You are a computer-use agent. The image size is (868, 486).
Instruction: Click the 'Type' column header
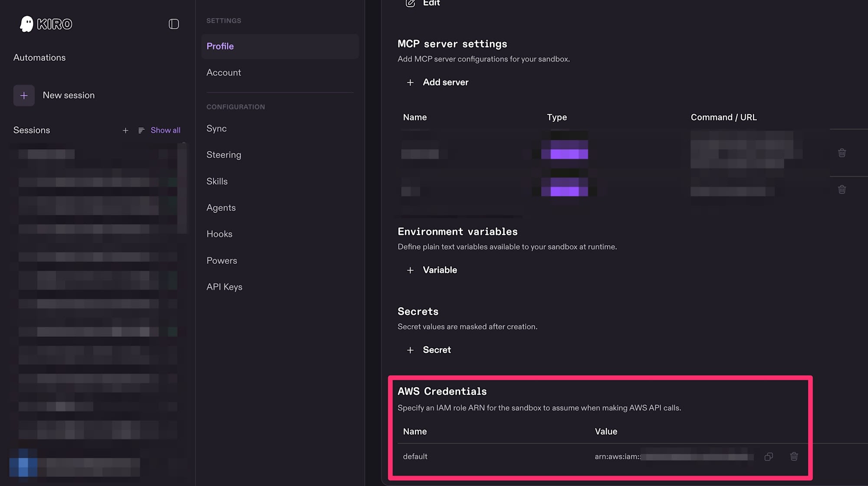557,117
